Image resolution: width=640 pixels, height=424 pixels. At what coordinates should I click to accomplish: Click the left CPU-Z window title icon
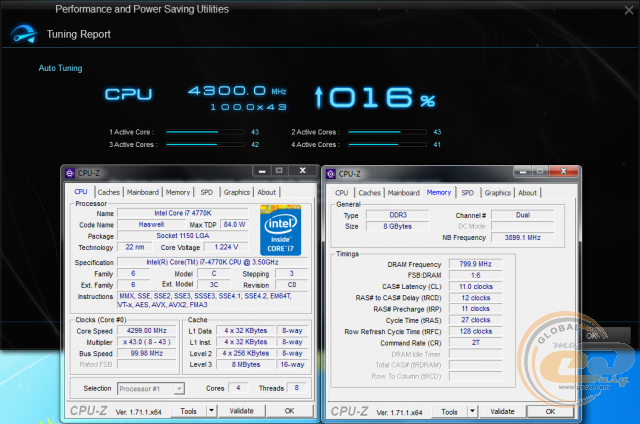[x=70, y=173]
